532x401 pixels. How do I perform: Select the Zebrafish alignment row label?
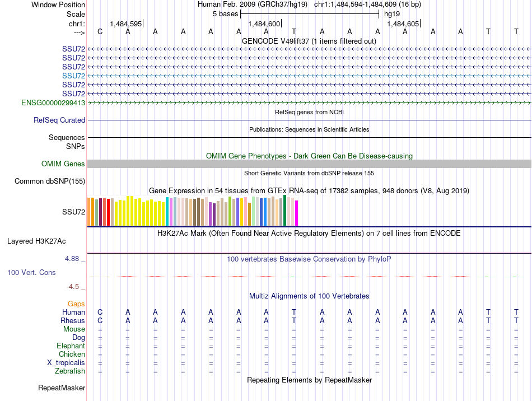click(x=70, y=371)
